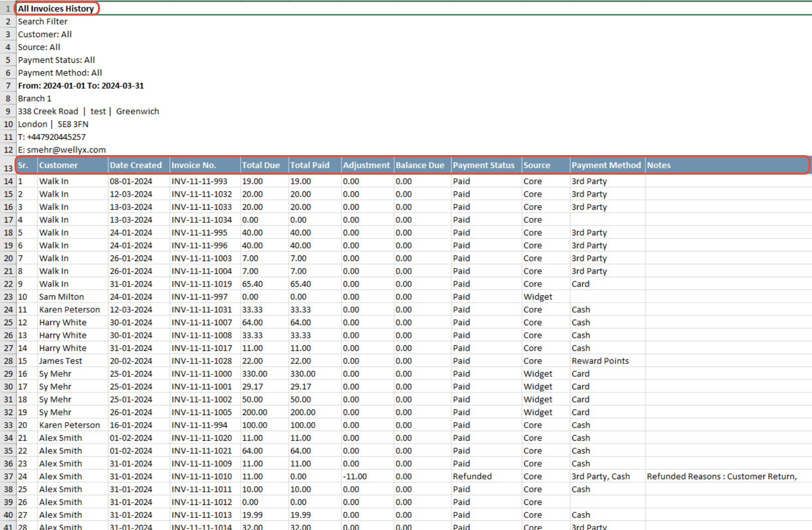The width and height of the screenshot is (812, 530).
Task: Click the 'Payment Status: All' cell
Action: 56,60
